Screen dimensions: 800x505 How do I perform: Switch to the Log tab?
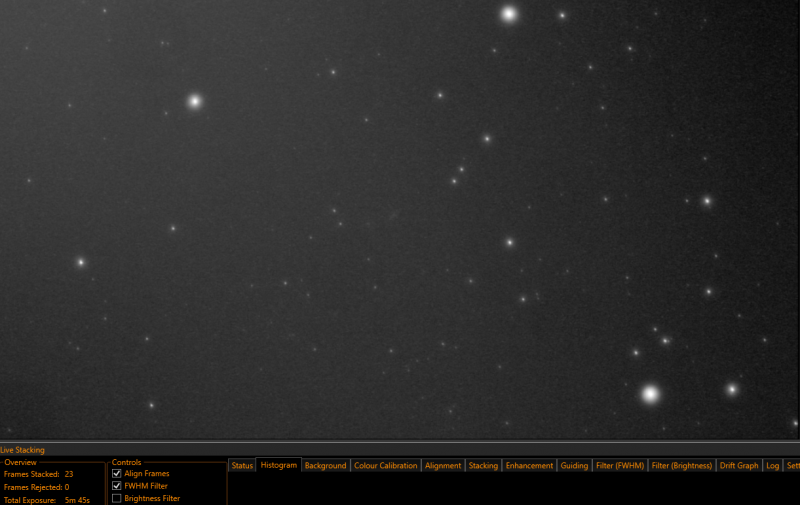(x=772, y=465)
